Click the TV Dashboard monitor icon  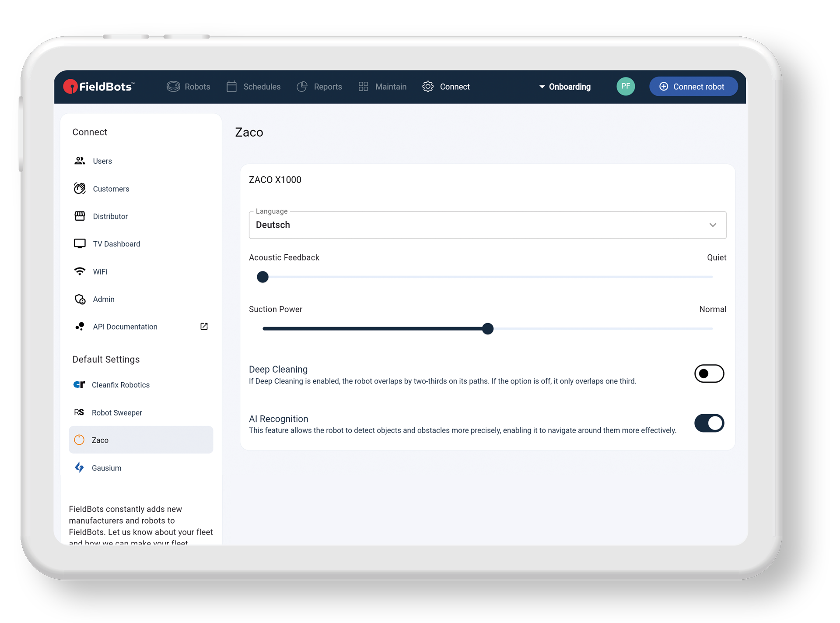pos(80,244)
